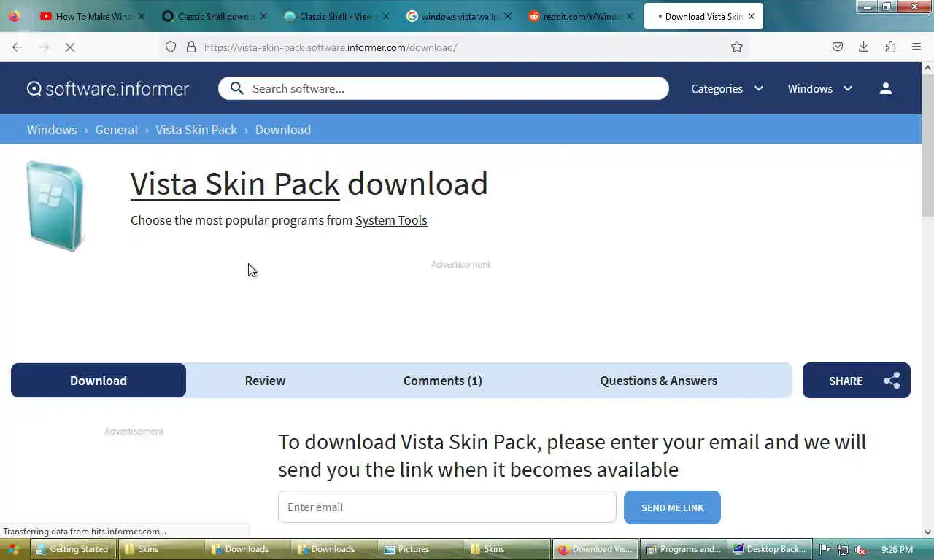Screen dimensions: 934x560
Task: Open the Desktop Back... taskbar window
Action: coord(770,549)
